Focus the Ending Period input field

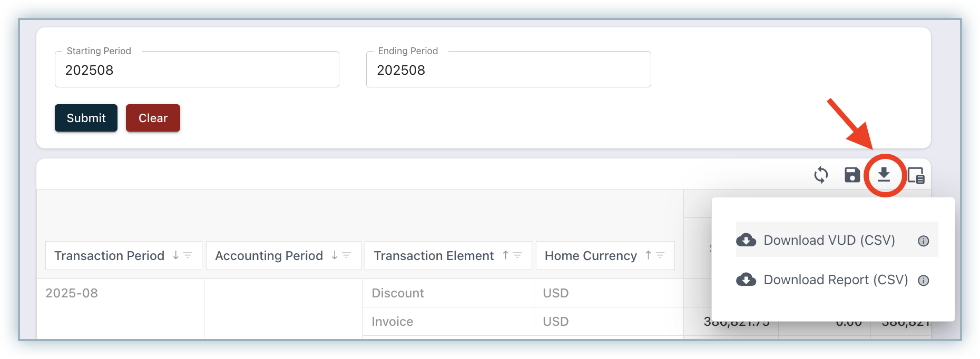508,70
